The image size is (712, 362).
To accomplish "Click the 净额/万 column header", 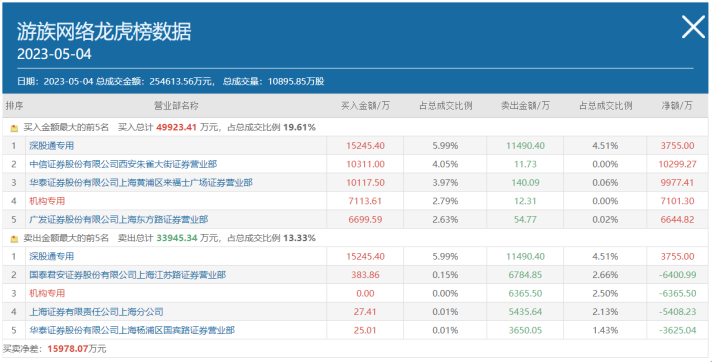I will (x=677, y=106).
